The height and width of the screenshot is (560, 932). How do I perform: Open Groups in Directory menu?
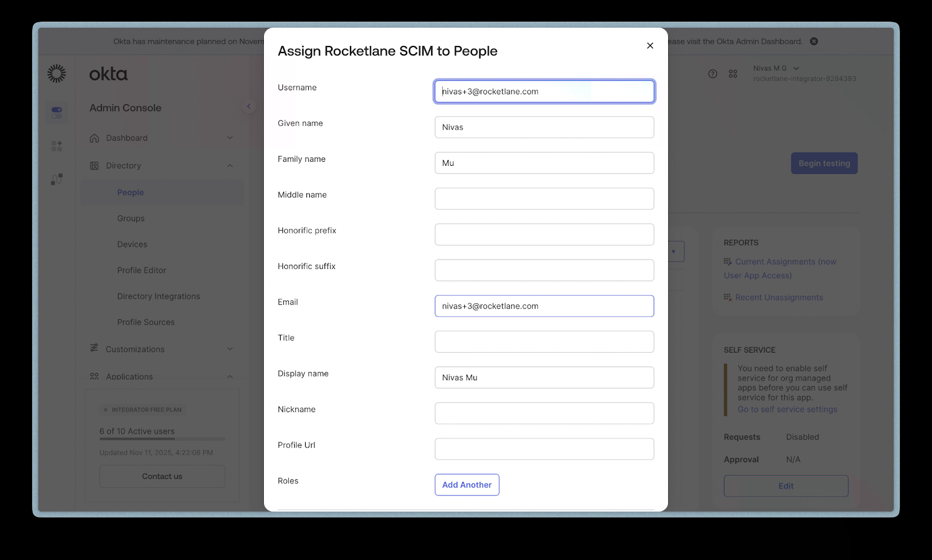[x=131, y=219]
